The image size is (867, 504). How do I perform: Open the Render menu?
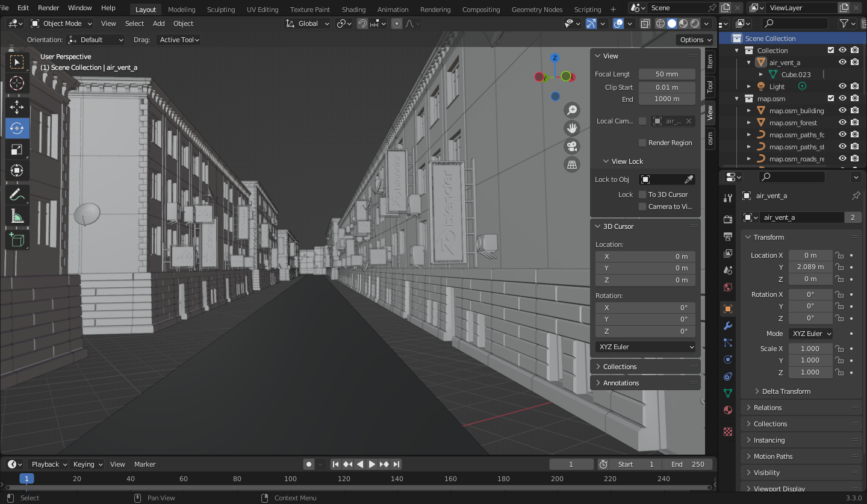click(49, 8)
